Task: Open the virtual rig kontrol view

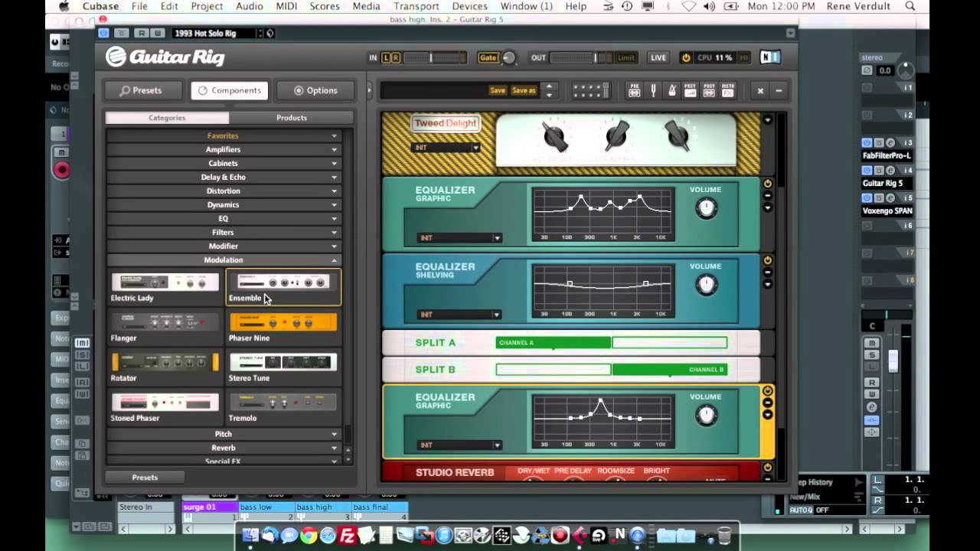Action: coord(590,90)
